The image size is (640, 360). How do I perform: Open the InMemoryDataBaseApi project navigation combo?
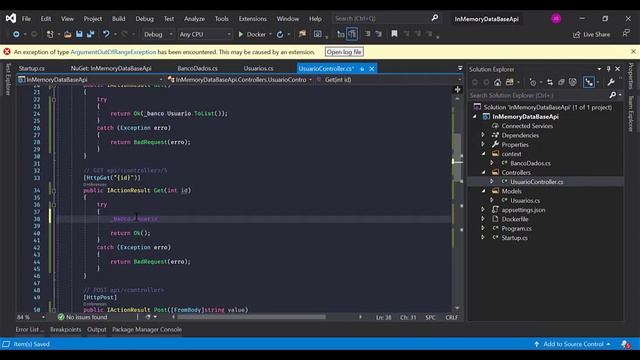point(90,80)
